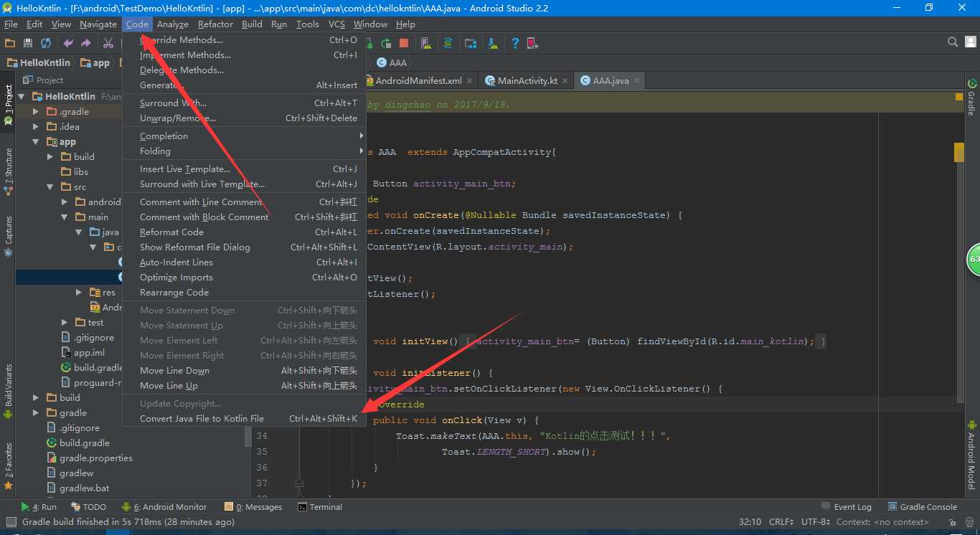Click the Undo arrow toolbar icon
980x535 pixels.
[68, 43]
